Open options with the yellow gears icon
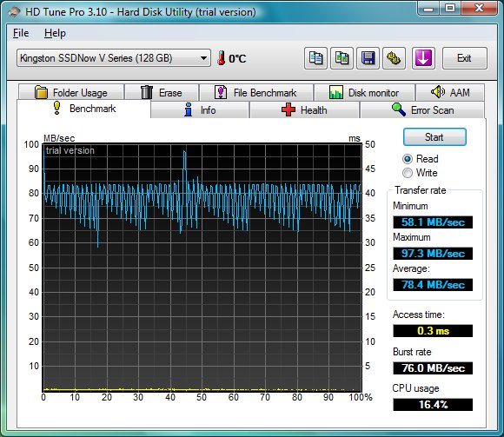504x437 pixels. [x=394, y=58]
